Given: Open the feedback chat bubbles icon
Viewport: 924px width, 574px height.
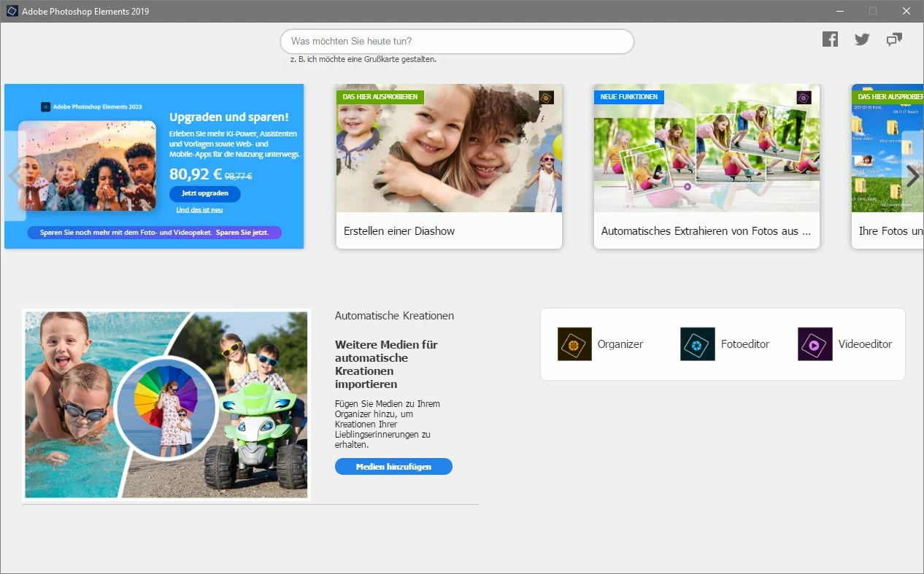Looking at the screenshot, I should [x=894, y=39].
